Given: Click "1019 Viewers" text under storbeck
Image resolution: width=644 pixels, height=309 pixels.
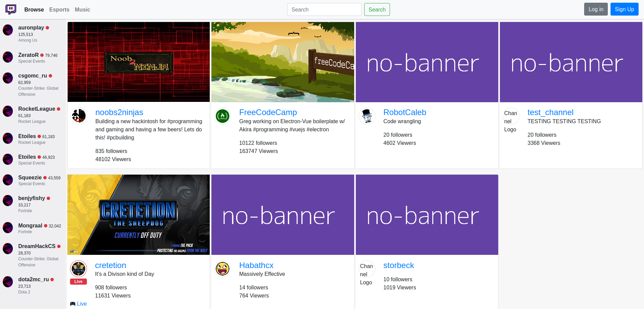Looking at the screenshot, I should tap(399, 288).
